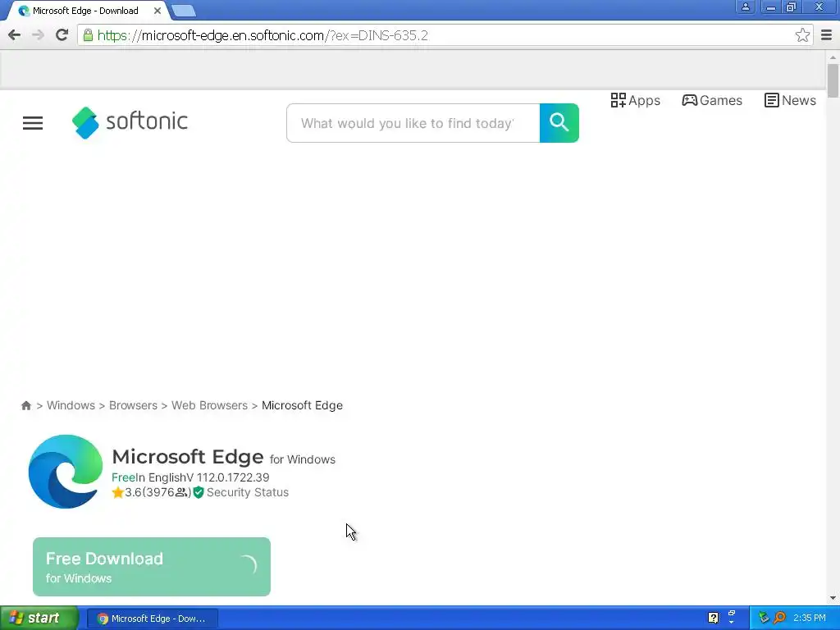Click the Microsoft Edge app logo

(x=66, y=472)
